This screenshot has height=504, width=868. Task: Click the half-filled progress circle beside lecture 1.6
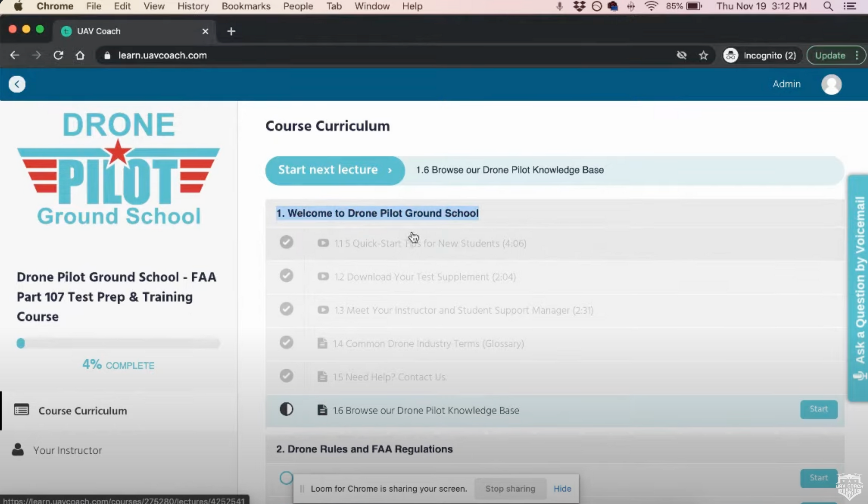(286, 409)
